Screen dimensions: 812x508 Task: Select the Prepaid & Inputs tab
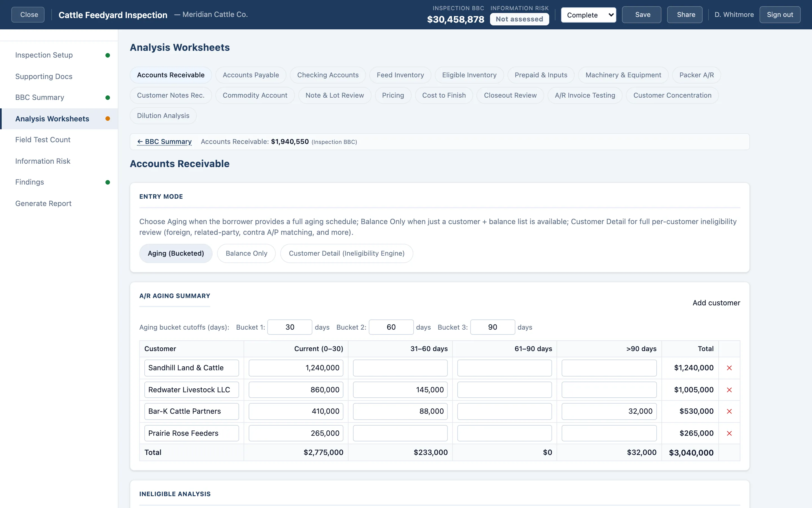[x=541, y=75]
